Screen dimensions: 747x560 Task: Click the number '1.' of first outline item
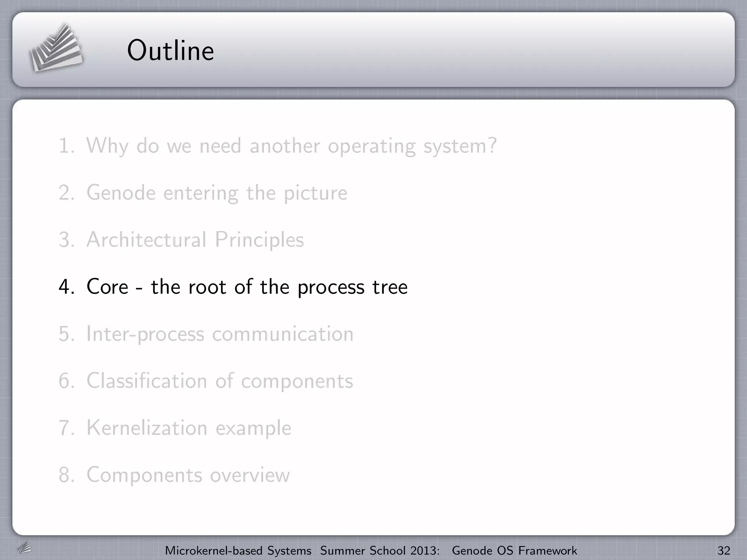(66, 146)
